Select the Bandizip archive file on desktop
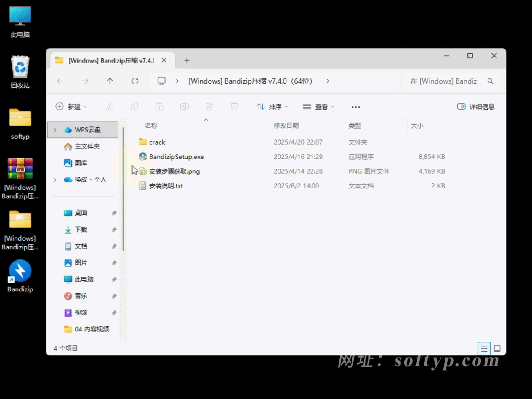This screenshot has height=399, width=532. 20,178
